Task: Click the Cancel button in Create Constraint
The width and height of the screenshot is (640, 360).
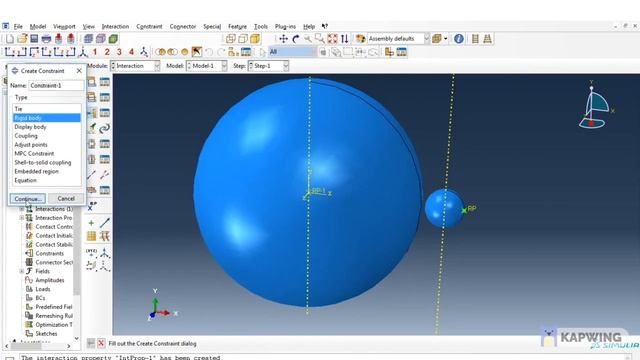Action: coord(66,198)
